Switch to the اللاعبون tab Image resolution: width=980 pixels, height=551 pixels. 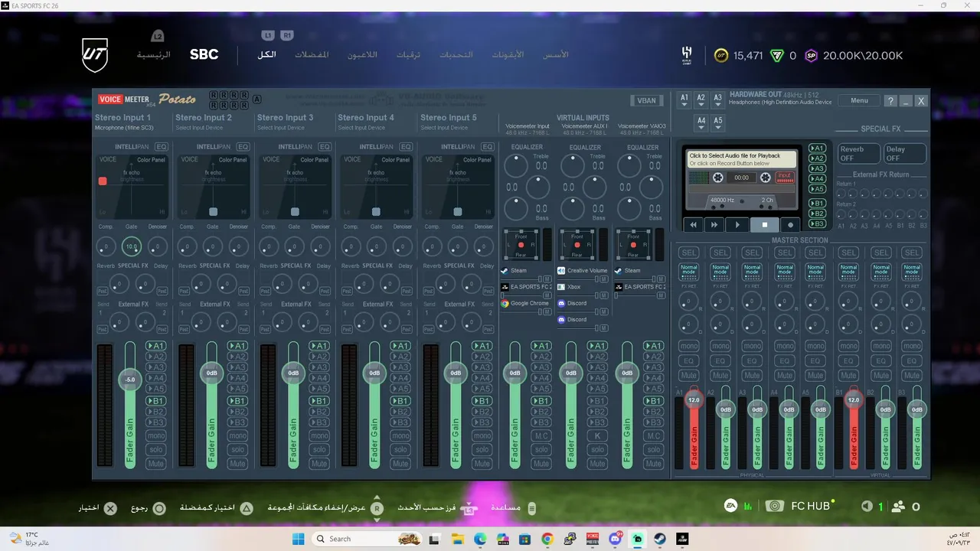362,55
